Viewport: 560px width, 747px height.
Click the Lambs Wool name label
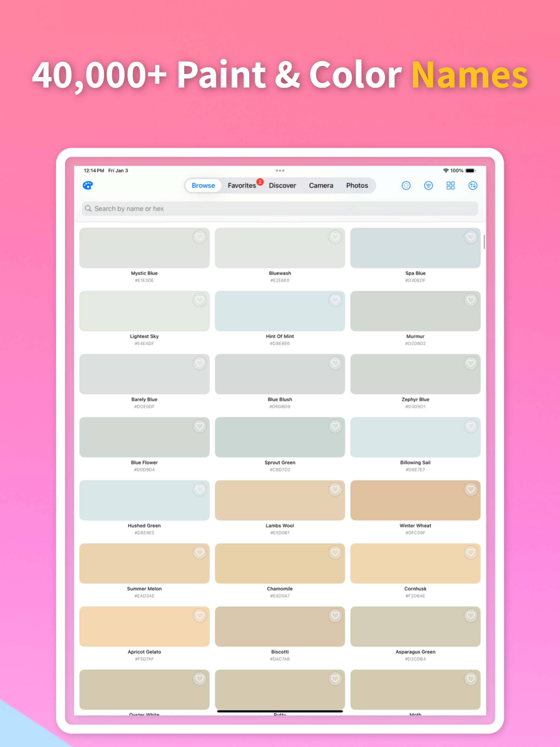point(280,526)
